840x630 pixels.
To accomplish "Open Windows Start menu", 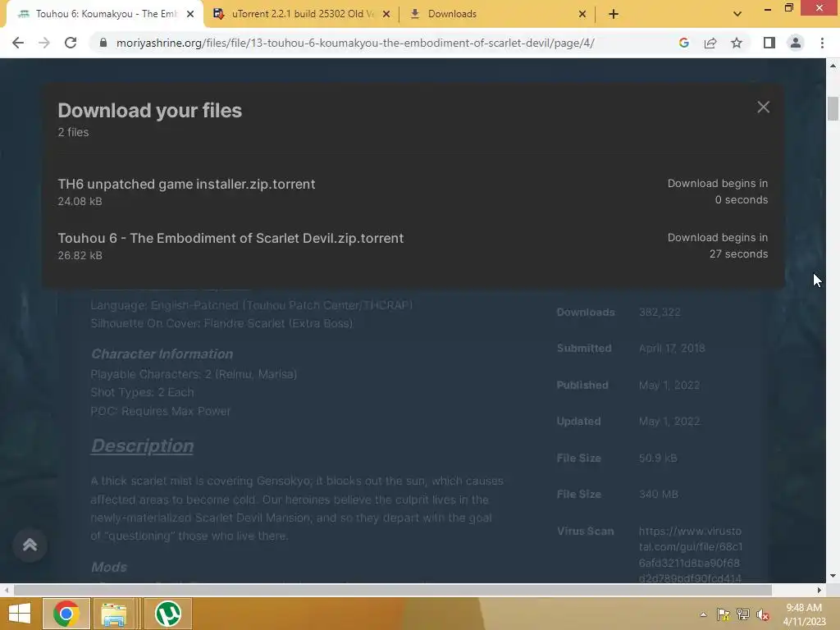I will coord(20,614).
